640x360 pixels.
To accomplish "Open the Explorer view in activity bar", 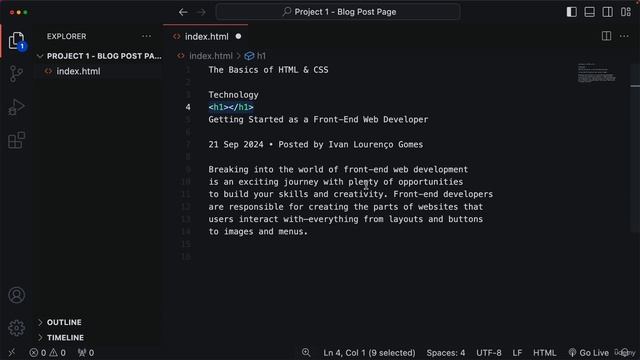I will coord(16,41).
